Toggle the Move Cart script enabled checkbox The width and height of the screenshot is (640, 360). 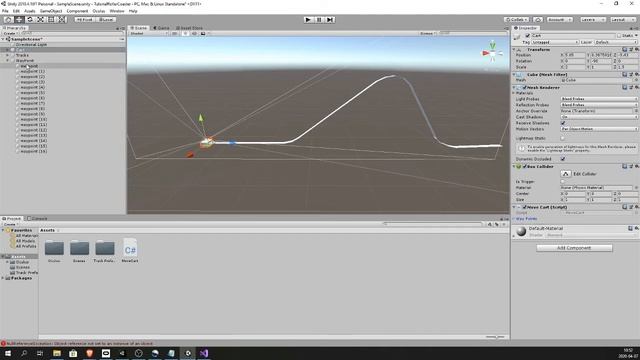(524, 207)
